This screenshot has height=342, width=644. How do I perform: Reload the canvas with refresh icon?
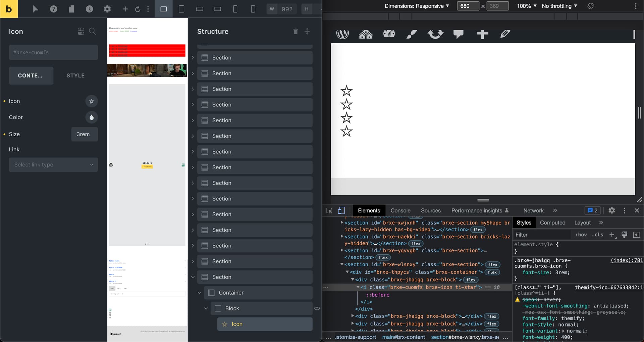tap(138, 9)
